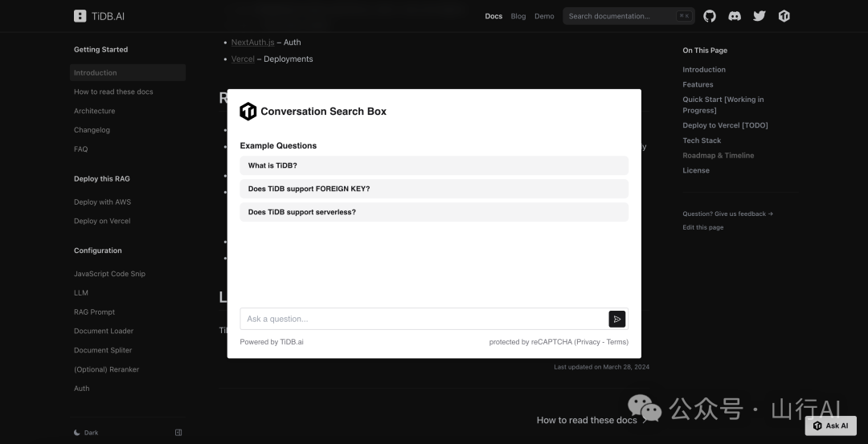Select the Blog nav item
Viewport: 868px width, 444px height.
click(x=518, y=16)
